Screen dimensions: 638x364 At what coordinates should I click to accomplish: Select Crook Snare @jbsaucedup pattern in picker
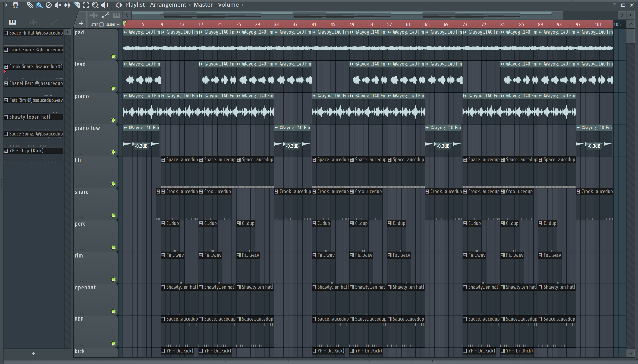coord(33,50)
